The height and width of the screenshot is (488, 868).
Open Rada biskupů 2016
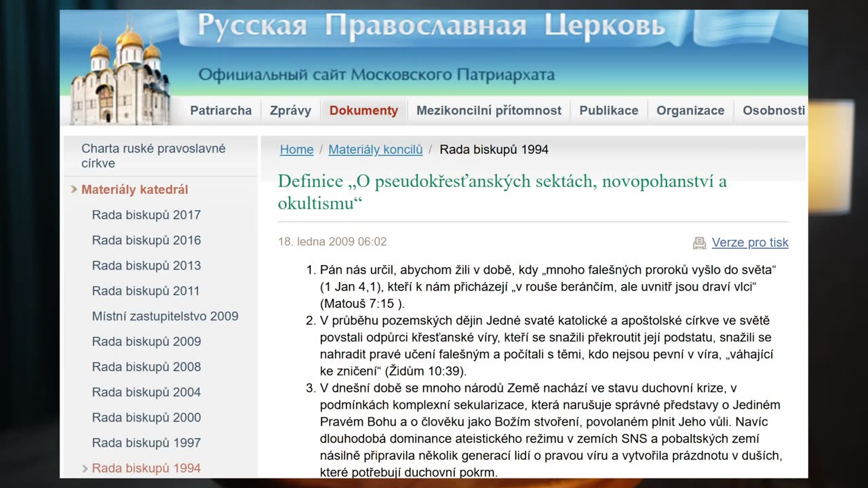[146, 240]
